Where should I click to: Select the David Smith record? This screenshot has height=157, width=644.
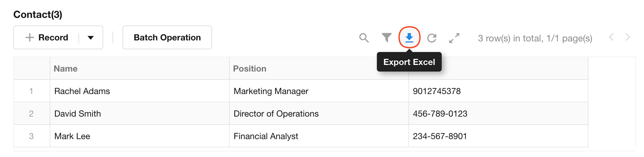pos(300,114)
